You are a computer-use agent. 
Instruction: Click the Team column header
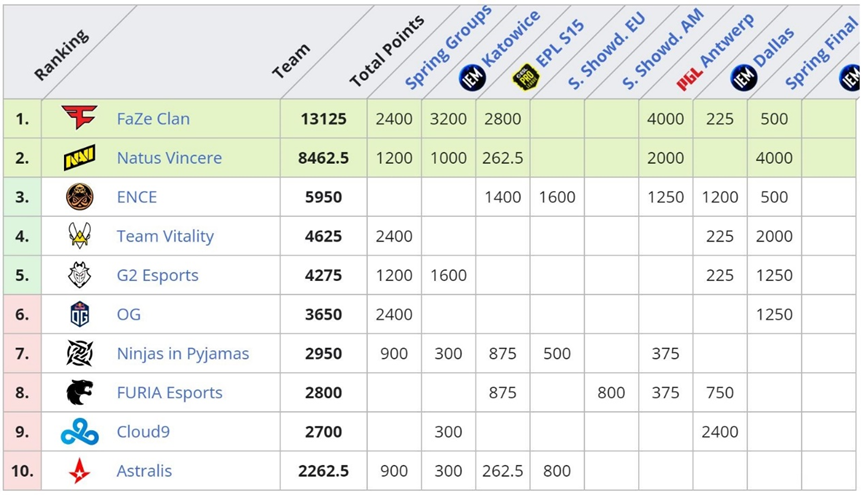(x=291, y=61)
